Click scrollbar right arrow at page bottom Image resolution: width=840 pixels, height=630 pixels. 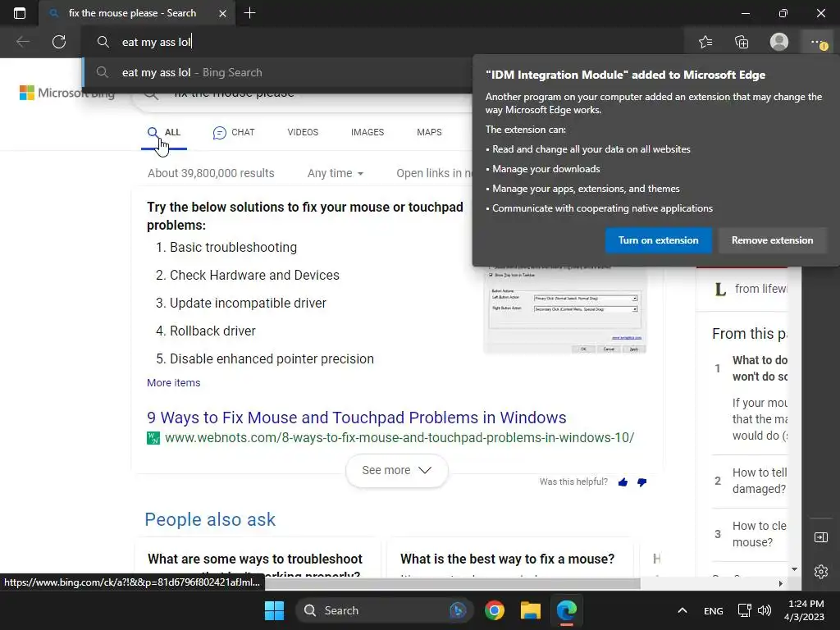click(781, 583)
